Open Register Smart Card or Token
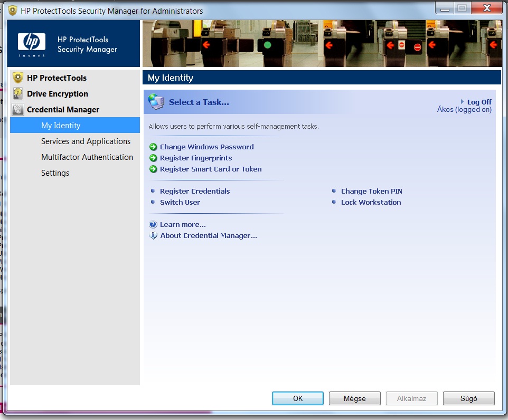This screenshot has width=508, height=420. pos(211,169)
